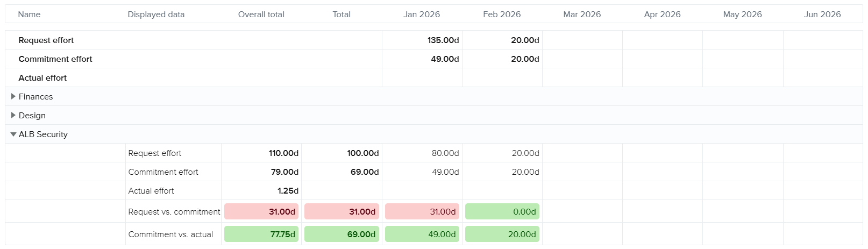Click the Feb 2026 column header
This screenshot has height=249, width=868.
click(502, 15)
